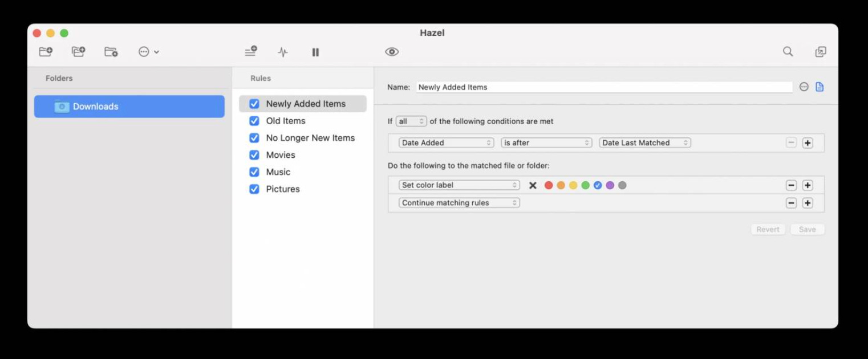Select the Music rule
Viewport: 868px width, 359px height.
[278, 172]
